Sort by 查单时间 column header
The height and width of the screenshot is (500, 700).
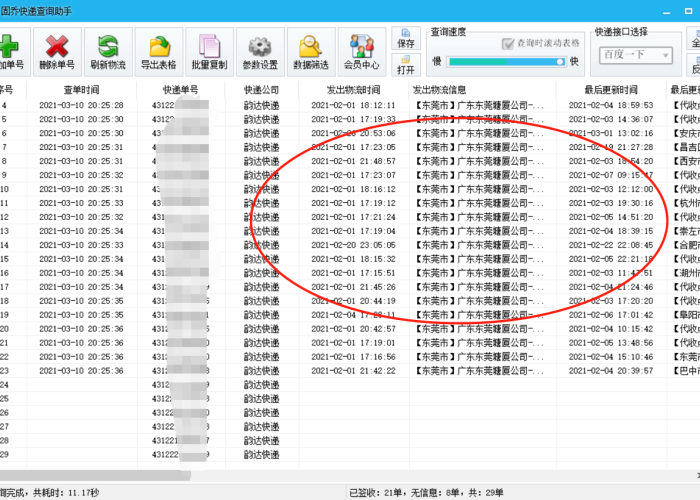(82, 90)
